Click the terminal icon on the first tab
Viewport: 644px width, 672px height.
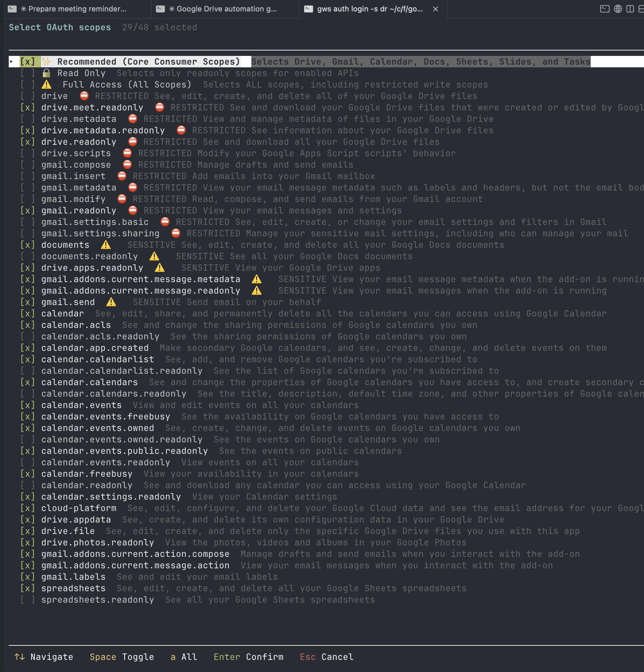(x=13, y=9)
